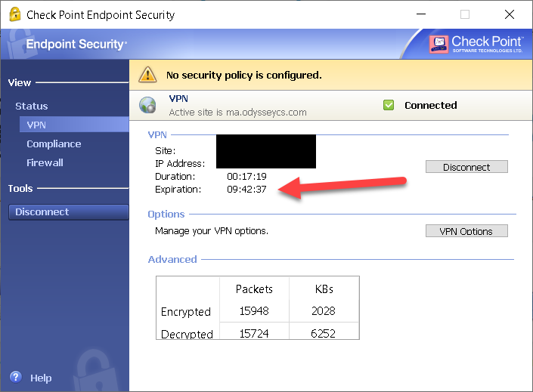Click the yellow padlock title bar icon
This screenshot has height=392, width=533.
[12, 14]
